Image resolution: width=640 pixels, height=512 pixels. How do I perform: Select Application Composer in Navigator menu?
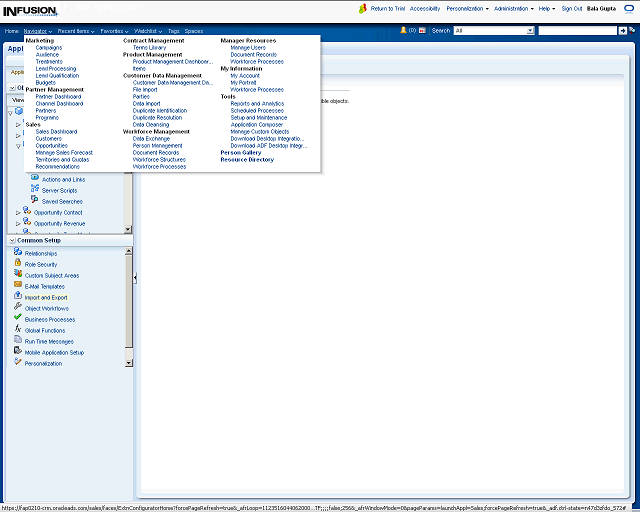pos(258,124)
